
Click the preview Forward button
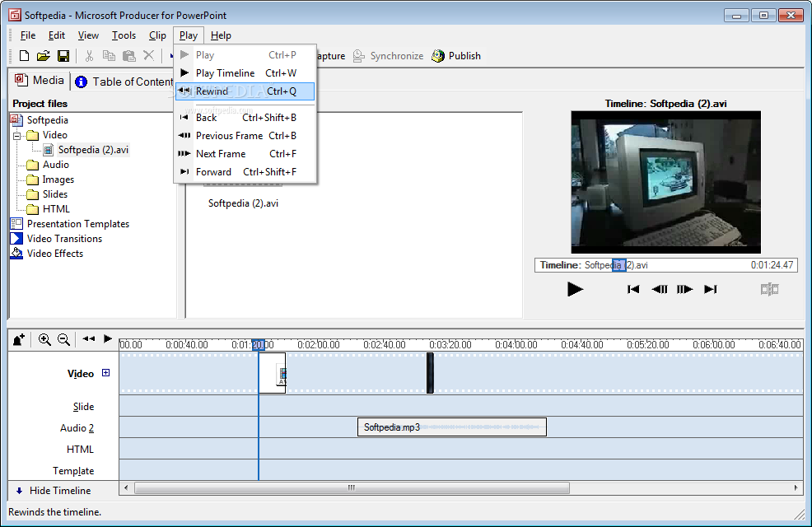click(711, 289)
